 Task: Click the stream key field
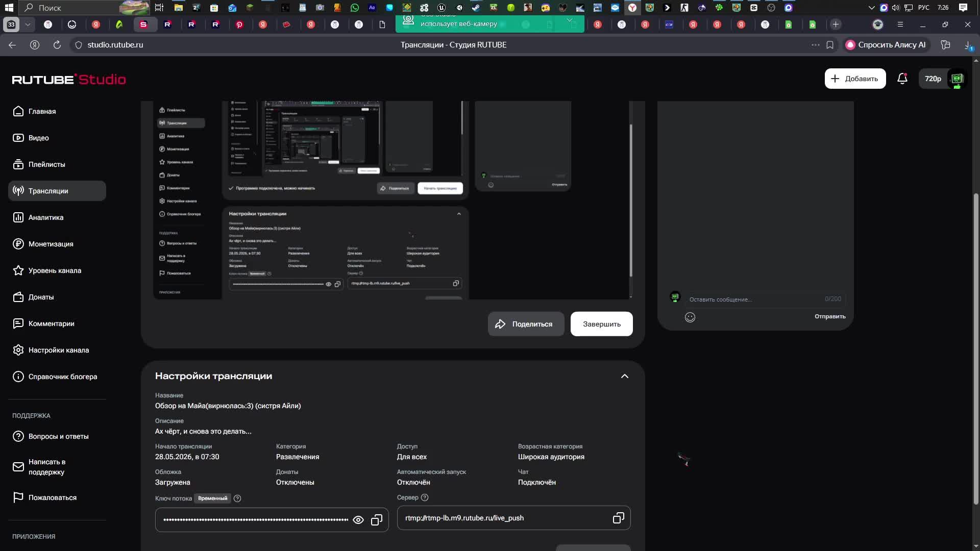pos(272,520)
